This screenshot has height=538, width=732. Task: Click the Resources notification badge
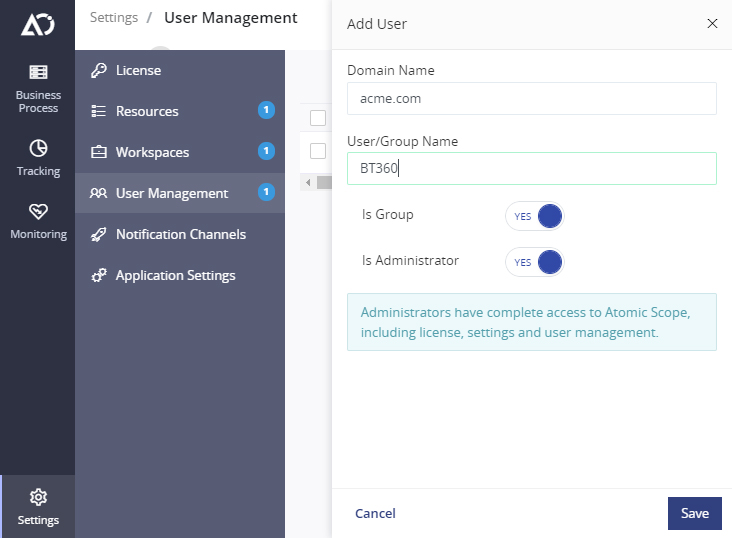[x=266, y=110]
